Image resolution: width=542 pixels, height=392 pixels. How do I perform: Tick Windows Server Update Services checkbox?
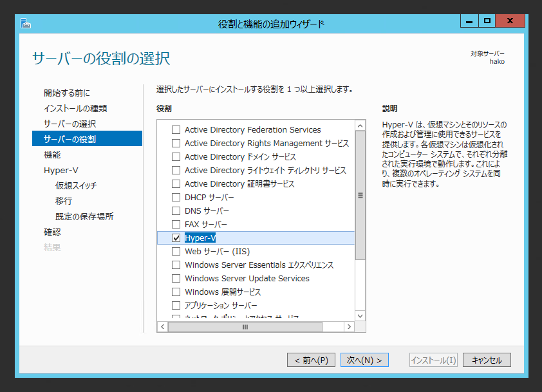[176, 278]
